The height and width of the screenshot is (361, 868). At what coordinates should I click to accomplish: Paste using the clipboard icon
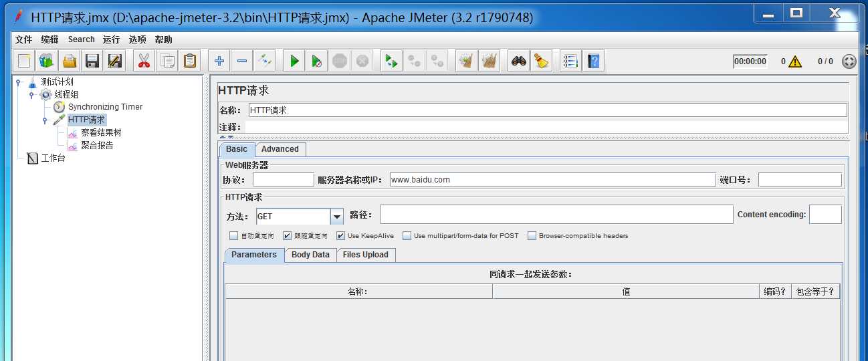[x=189, y=61]
